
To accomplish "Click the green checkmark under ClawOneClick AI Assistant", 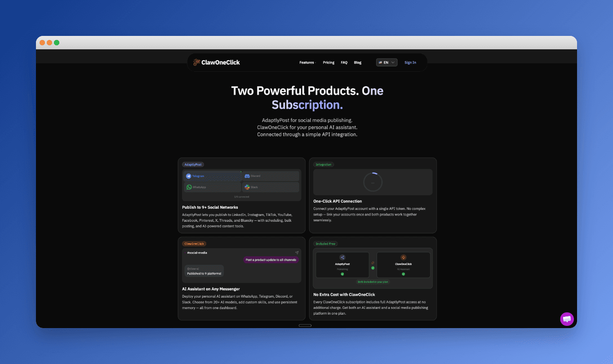I will pos(404,274).
